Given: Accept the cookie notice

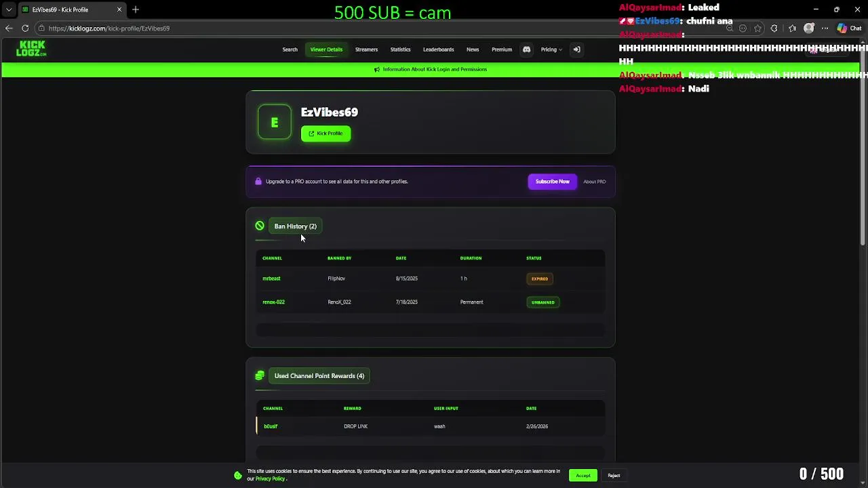Looking at the screenshot, I should click(x=583, y=476).
